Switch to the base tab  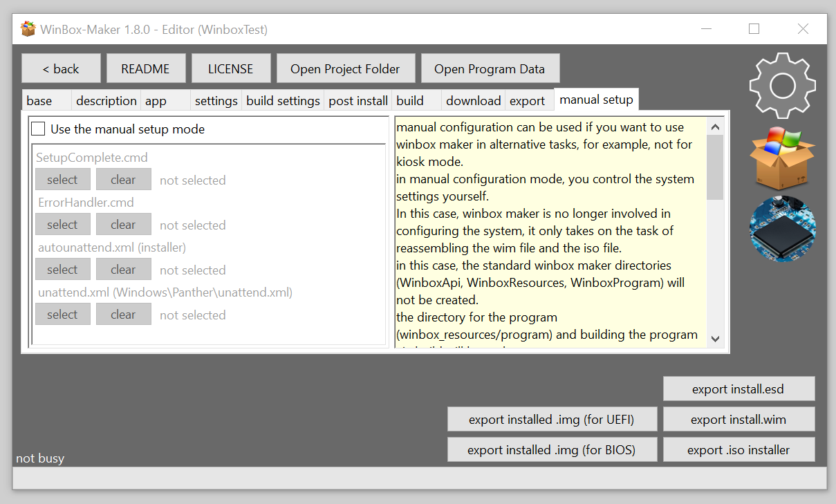pos(46,100)
